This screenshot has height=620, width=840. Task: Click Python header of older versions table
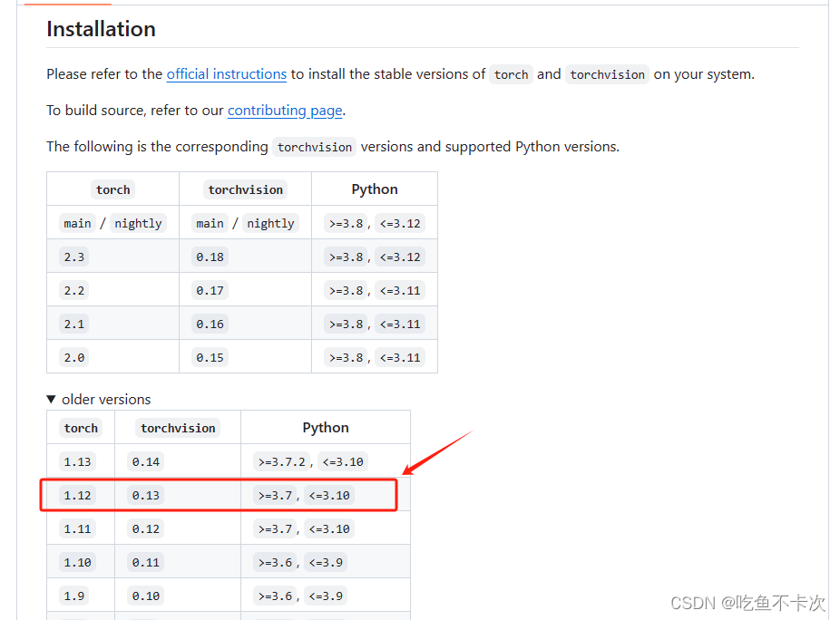click(x=326, y=427)
